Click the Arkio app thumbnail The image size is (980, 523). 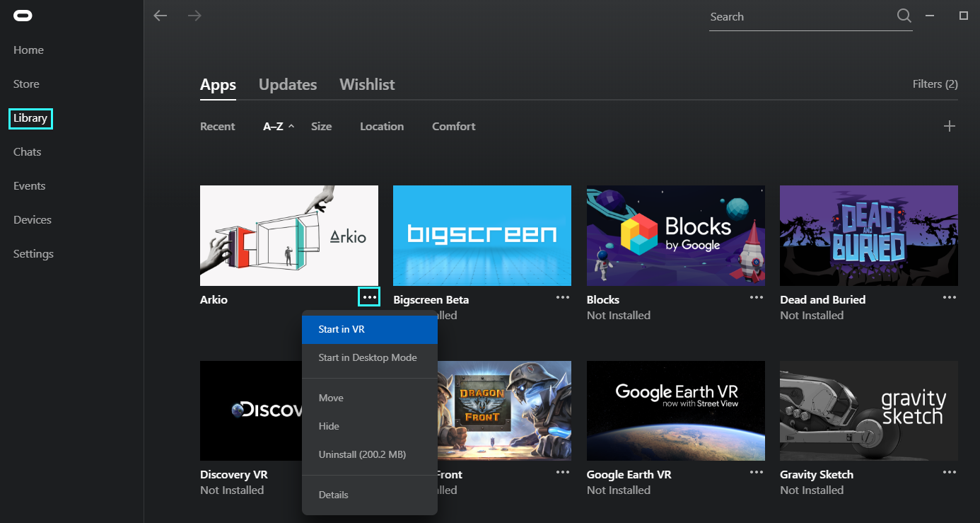click(x=289, y=236)
